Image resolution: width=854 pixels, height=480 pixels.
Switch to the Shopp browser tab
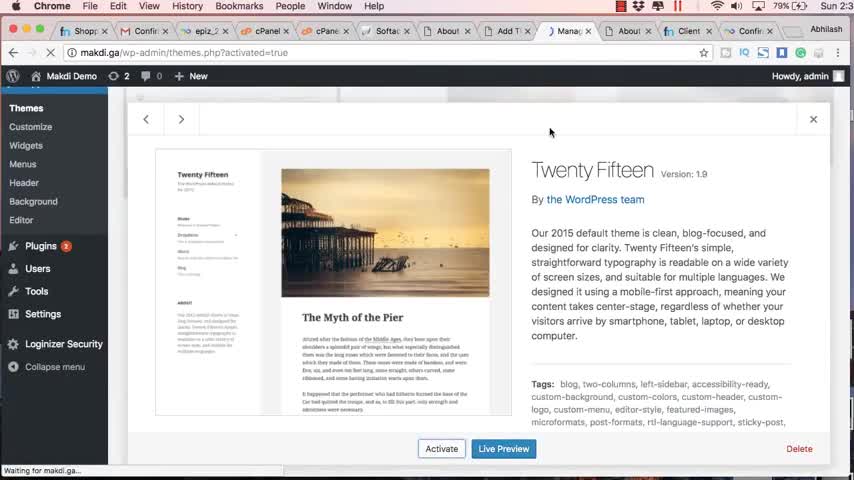click(x=83, y=31)
